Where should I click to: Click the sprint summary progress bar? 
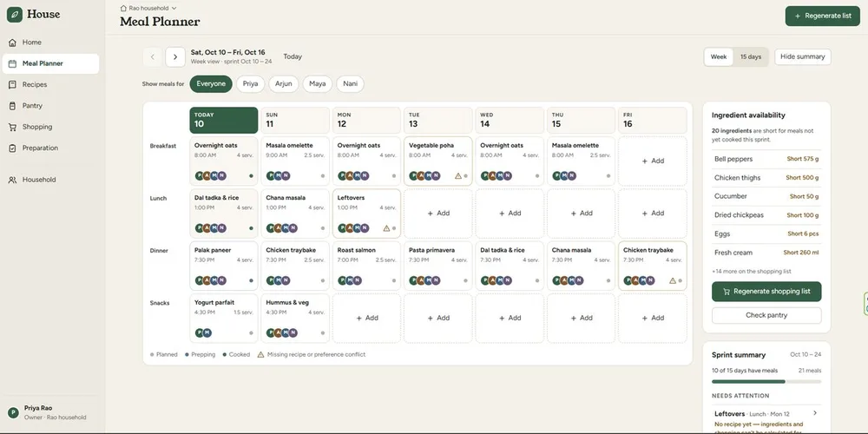(x=766, y=381)
